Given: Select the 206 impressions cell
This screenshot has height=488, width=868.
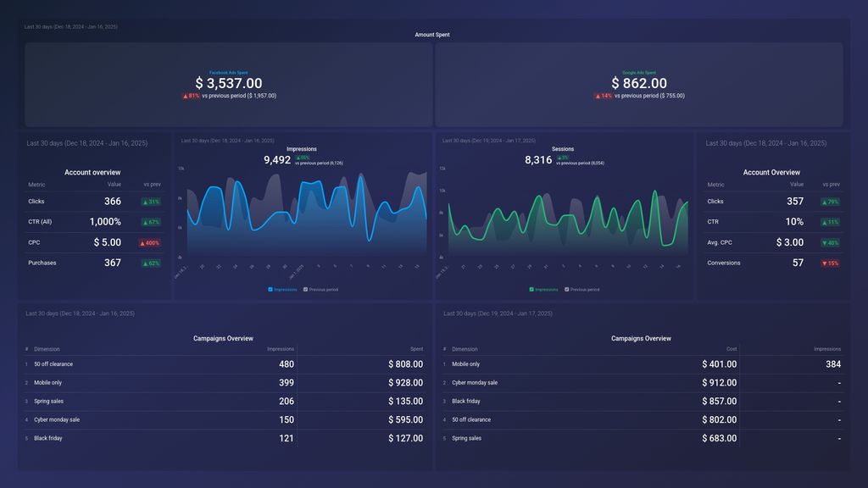Looking at the screenshot, I should pyautogui.click(x=287, y=401).
